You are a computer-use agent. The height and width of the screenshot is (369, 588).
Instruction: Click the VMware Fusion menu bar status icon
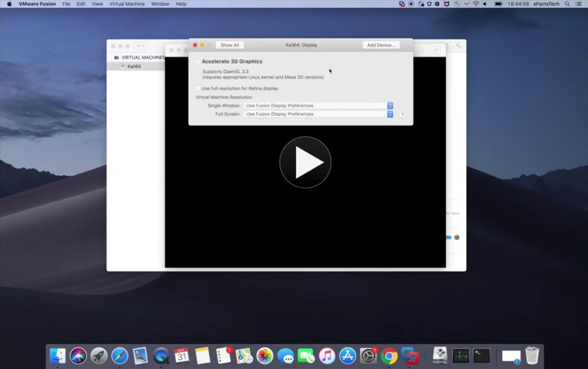[x=402, y=4]
